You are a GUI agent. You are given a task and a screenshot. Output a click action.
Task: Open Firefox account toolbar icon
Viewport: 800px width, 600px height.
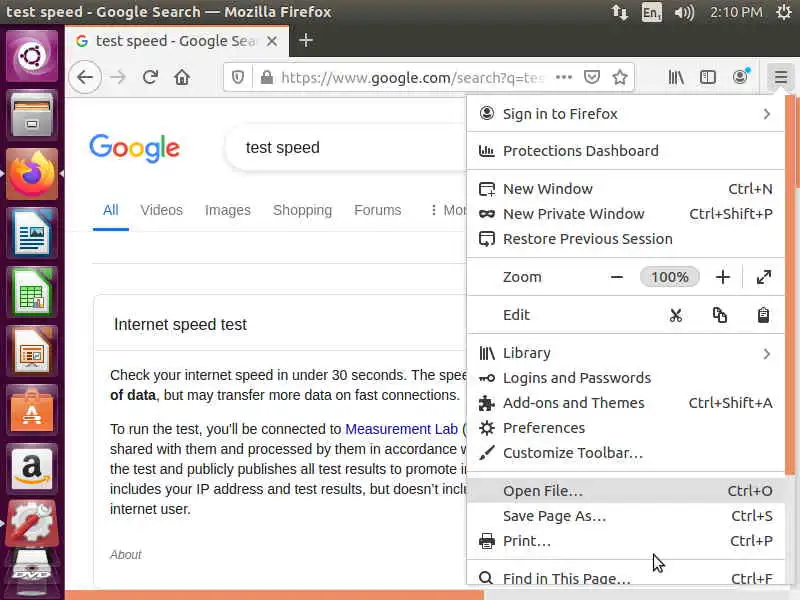pyautogui.click(x=740, y=77)
